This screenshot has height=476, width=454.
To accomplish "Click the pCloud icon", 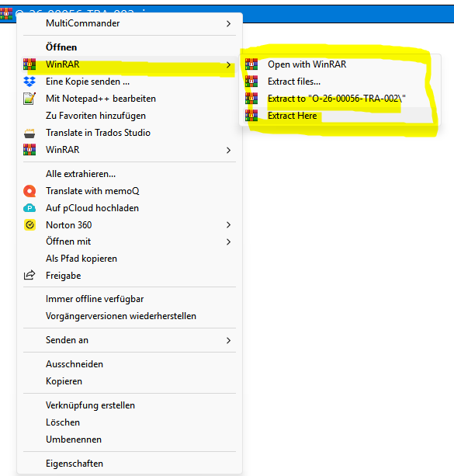I will coord(29,208).
